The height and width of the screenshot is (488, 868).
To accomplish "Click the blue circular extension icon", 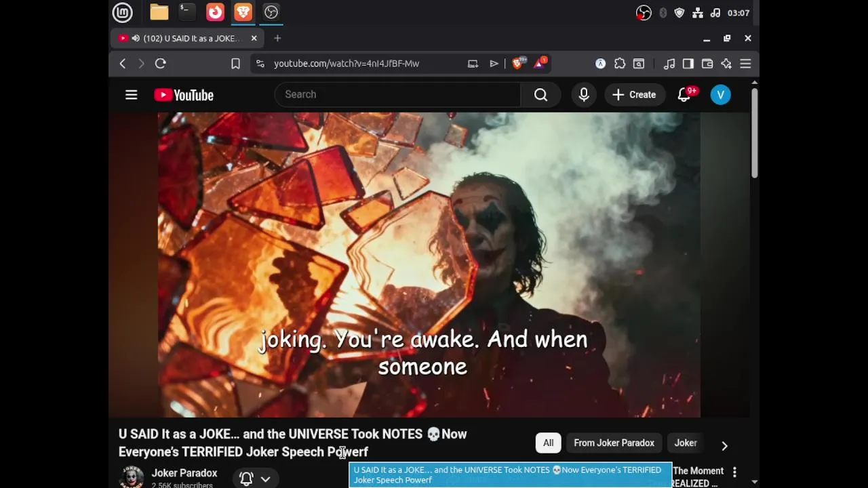I will coord(600,64).
